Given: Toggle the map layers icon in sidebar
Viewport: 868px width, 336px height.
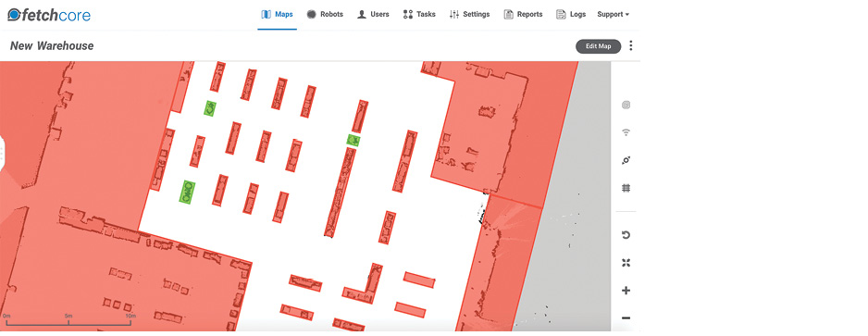Looking at the screenshot, I should (x=626, y=106).
